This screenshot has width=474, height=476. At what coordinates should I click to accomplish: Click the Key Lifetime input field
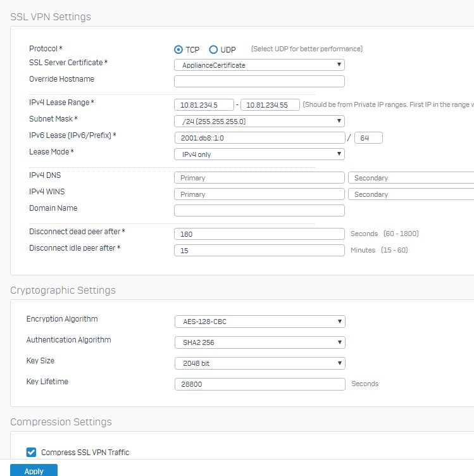pos(260,384)
